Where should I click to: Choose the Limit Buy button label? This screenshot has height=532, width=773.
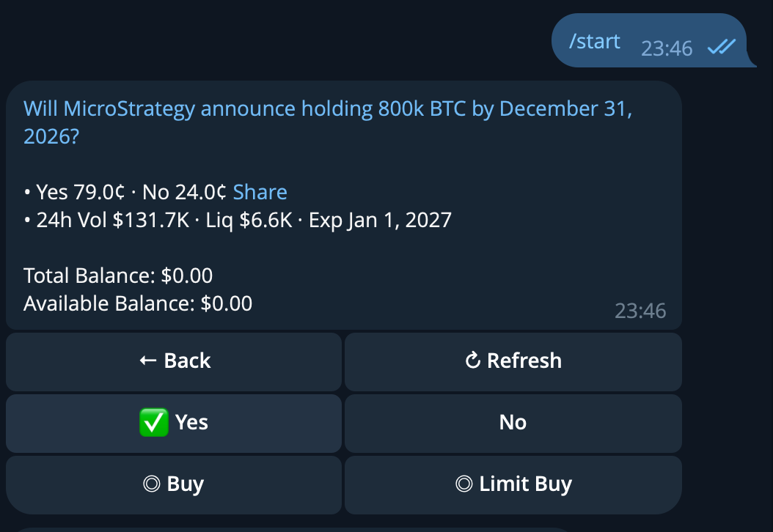coord(525,484)
